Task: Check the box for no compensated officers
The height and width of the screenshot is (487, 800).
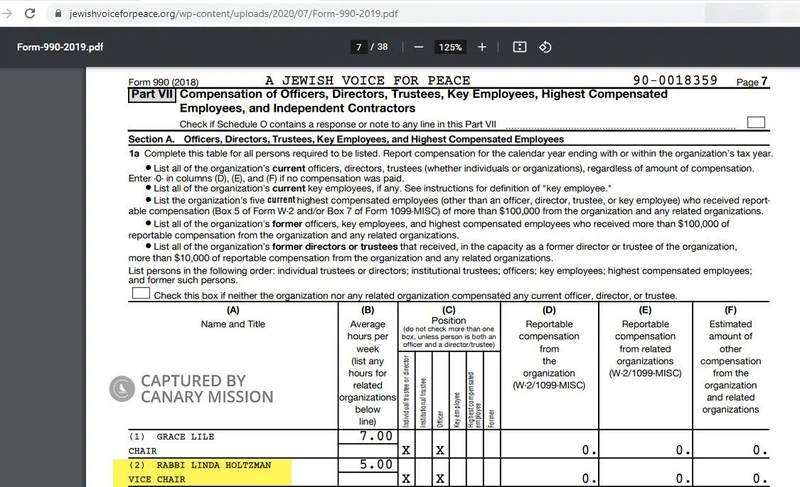Action: coord(141,293)
